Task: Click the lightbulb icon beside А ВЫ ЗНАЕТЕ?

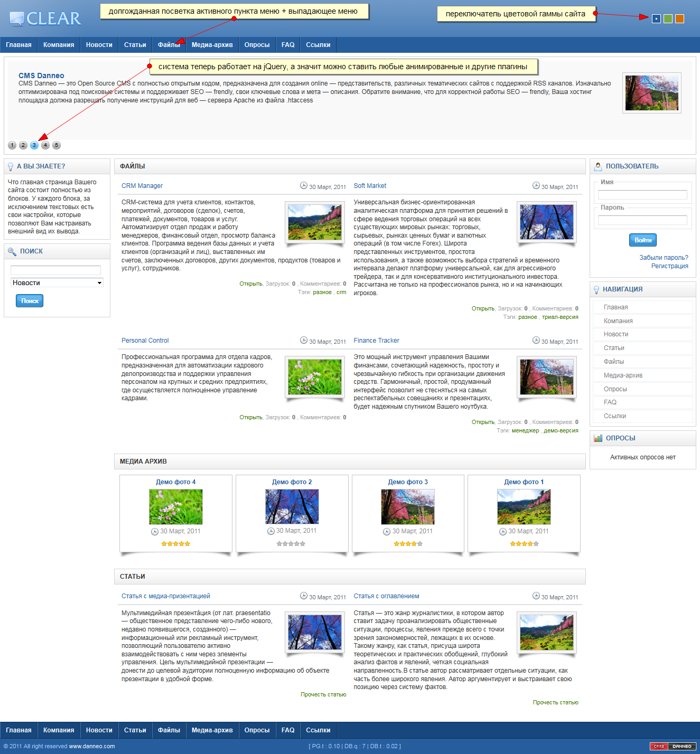Action: 11,167
